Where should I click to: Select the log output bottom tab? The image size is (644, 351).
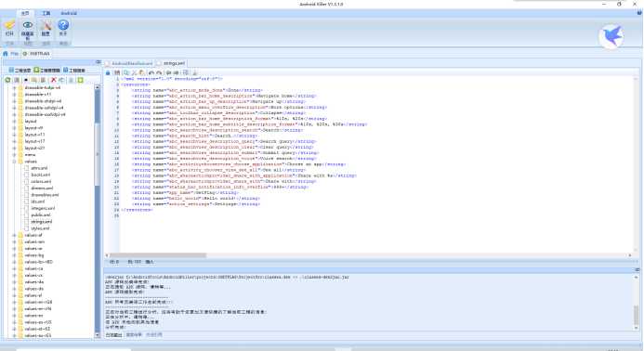(x=113, y=335)
